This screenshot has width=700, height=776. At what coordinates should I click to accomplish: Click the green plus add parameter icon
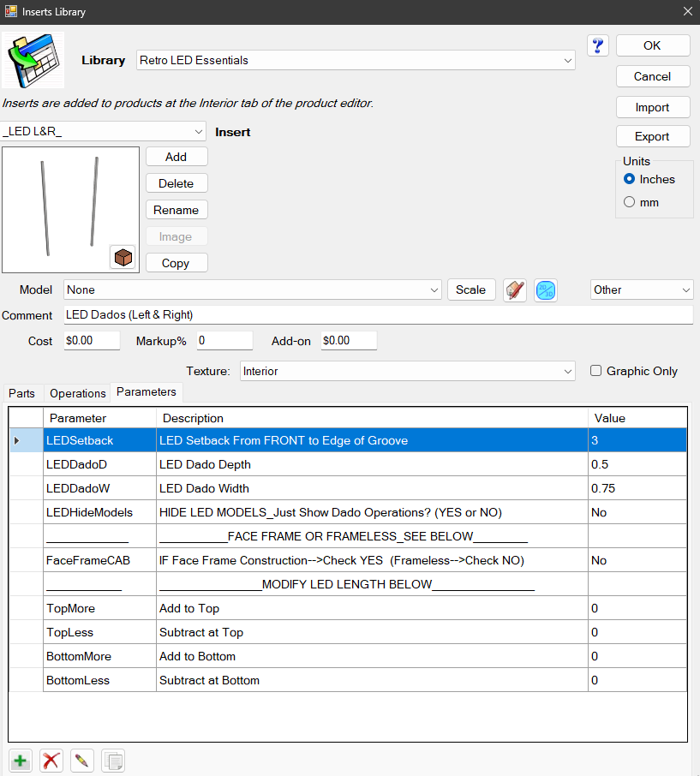[21, 760]
